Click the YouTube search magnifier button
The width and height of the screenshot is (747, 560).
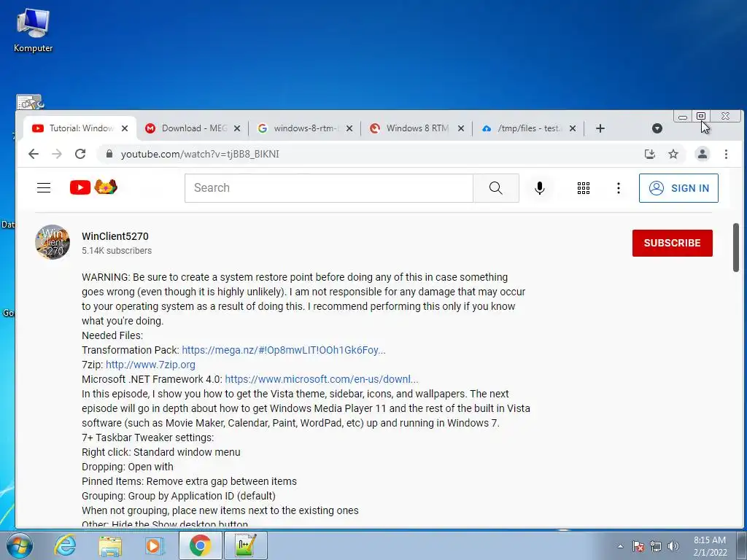coord(496,187)
